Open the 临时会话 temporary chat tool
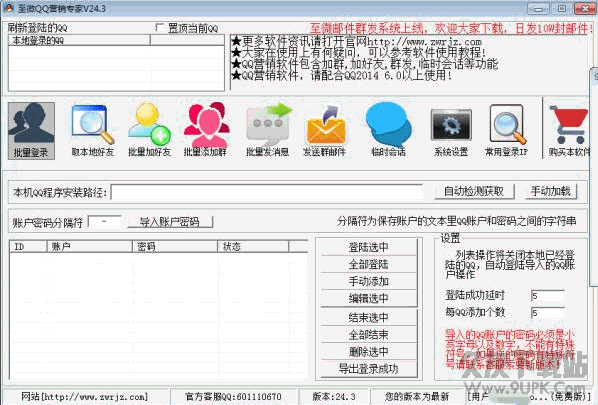The height and width of the screenshot is (405, 598). pyautogui.click(x=389, y=130)
